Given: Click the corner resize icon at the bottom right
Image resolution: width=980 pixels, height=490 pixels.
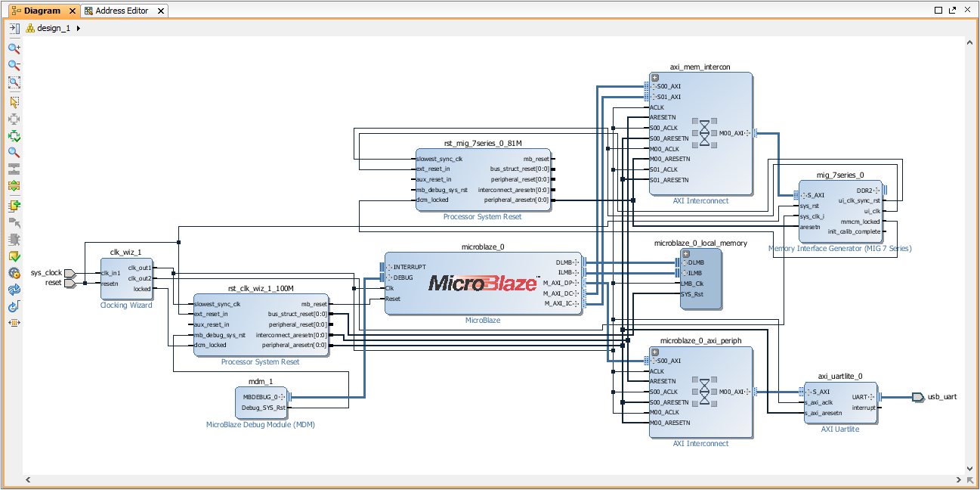Looking at the screenshot, I should 970,480.
